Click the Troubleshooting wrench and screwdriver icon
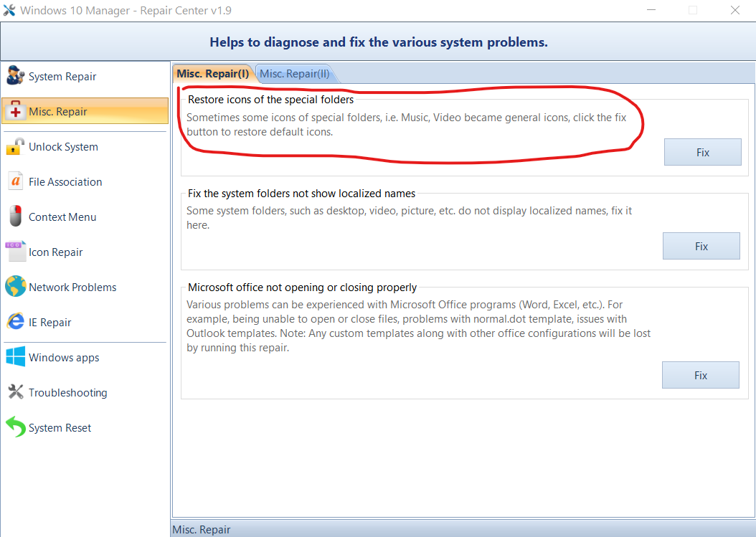This screenshot has width=756, height=537. 16,392
